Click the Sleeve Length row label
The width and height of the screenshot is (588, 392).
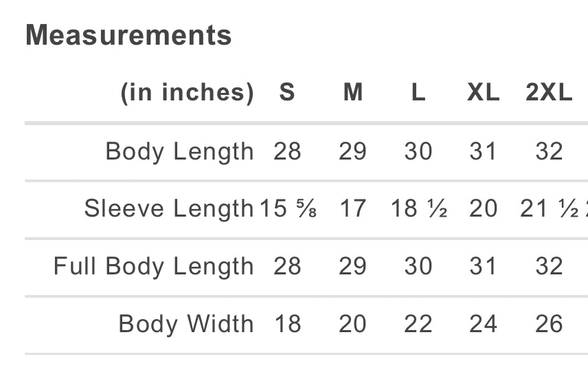coord(169,208)
